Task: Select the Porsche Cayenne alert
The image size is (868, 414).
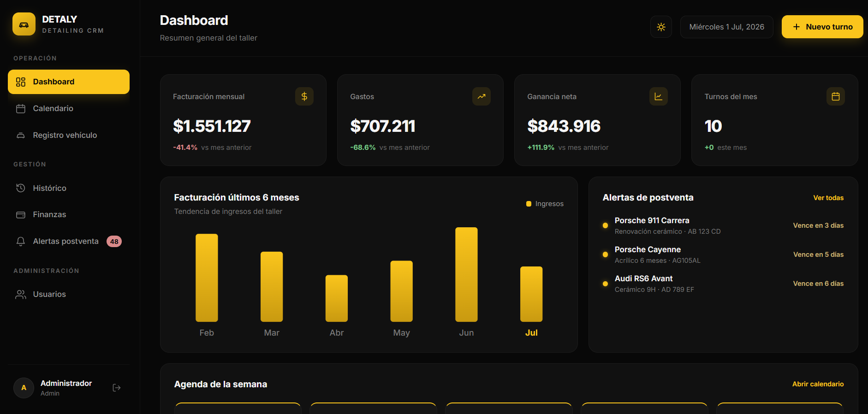Action: (723, 254)
